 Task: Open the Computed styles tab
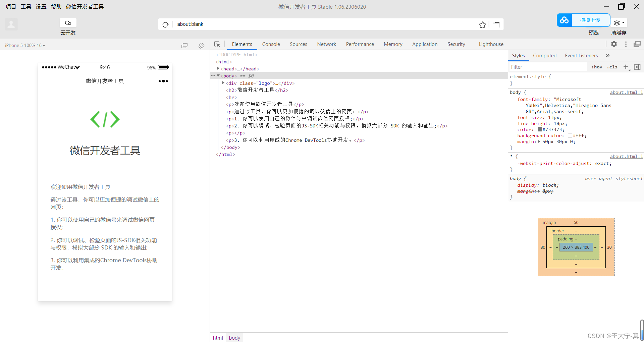(x=545, y=56)
